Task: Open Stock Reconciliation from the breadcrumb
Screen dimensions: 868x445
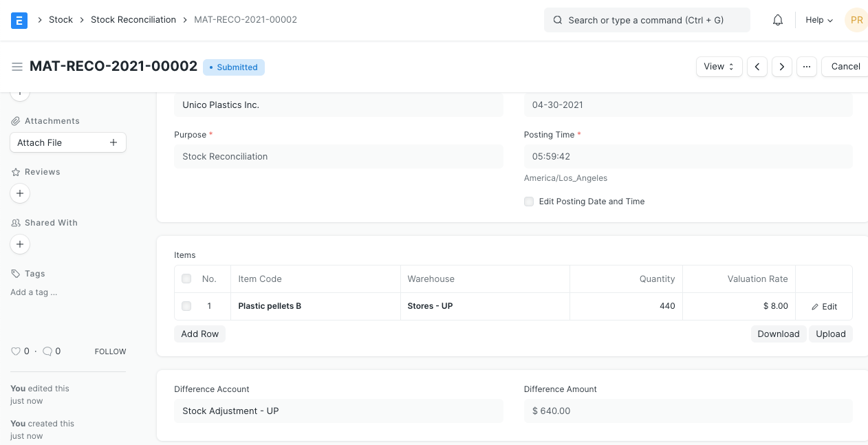Action: (133, 20)
